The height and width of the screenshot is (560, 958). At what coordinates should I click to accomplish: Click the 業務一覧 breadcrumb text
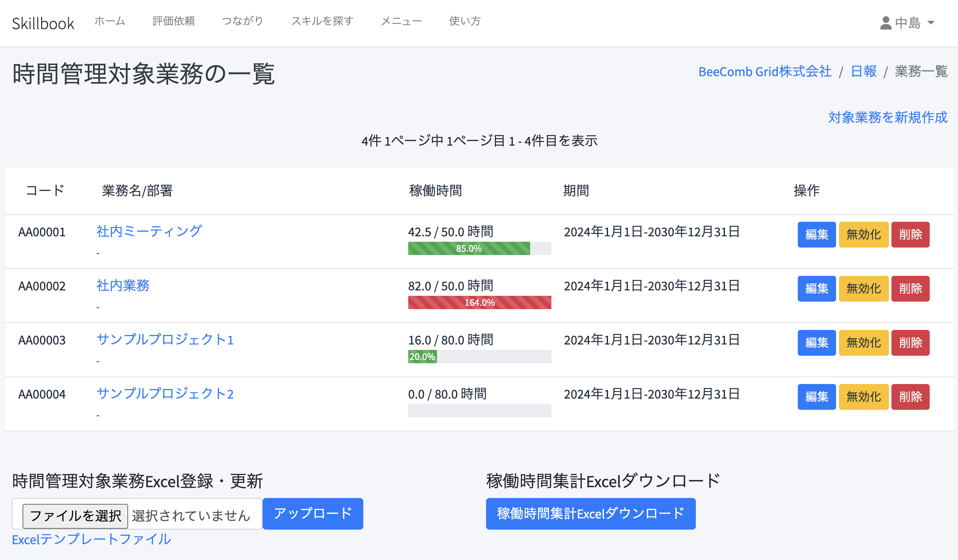(x=921, y=72)
